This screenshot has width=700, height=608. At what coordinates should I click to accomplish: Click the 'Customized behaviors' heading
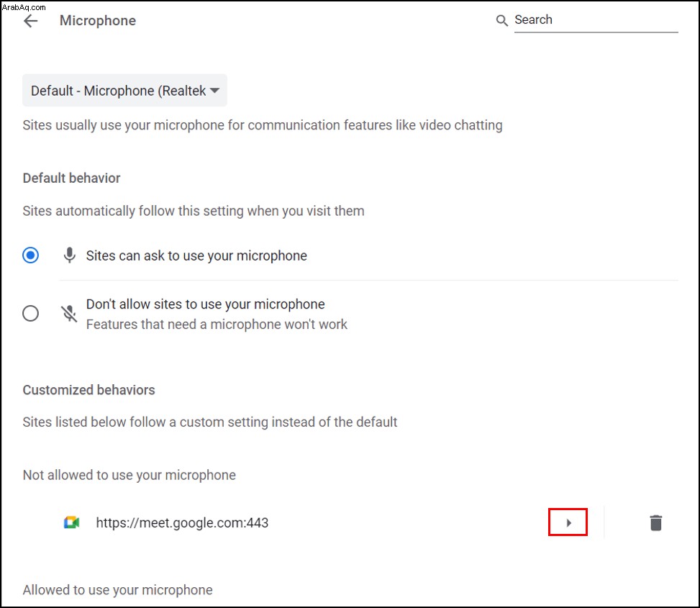[x=88, y=390]
